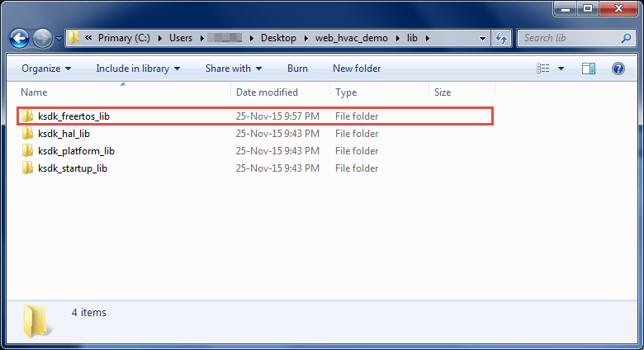
Task: Click the Help question mark icon
Action: (x=618, y=69)
